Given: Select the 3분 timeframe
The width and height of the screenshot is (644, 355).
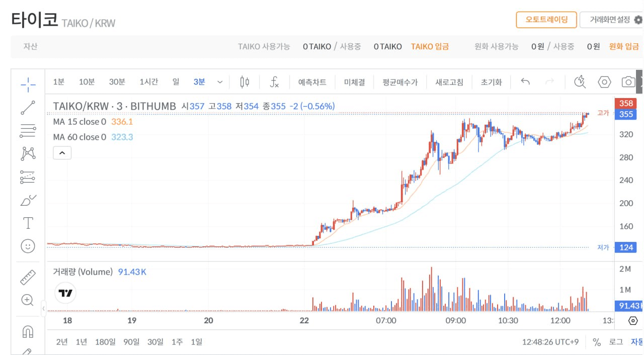Looking at the screenshot, I should pyautogui.click(x=200, y=82).
